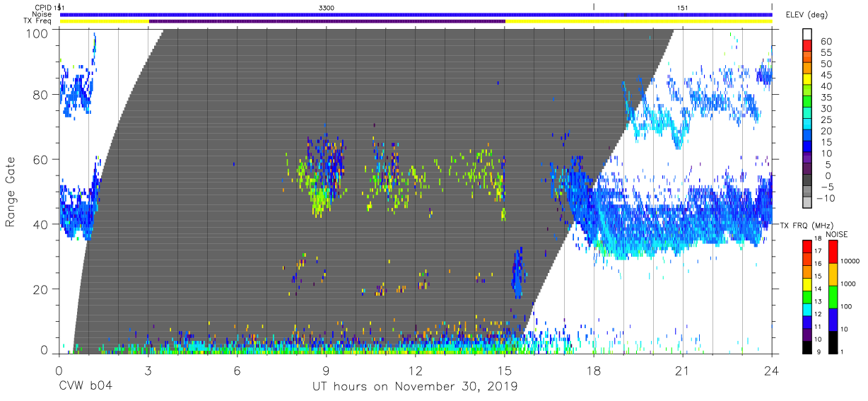Select the yellow swatch on the ELEV colorbar
The width and height of the screenshot is (868, 401).
(807, 80)
